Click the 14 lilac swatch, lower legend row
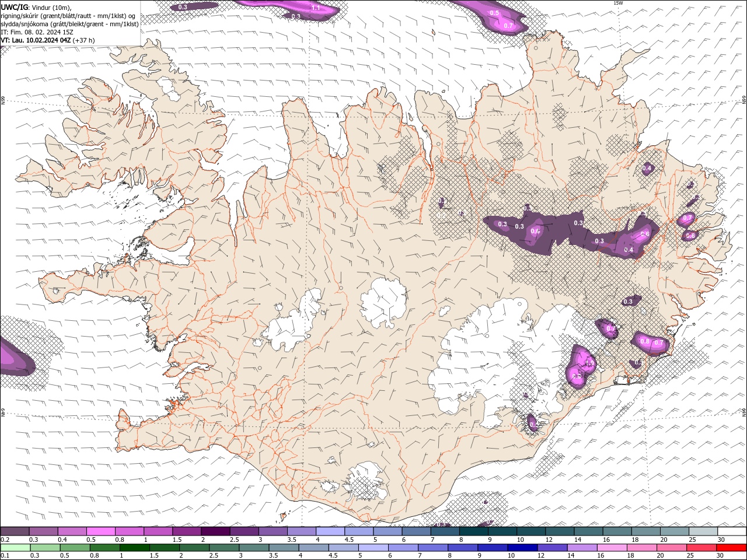 582,548
